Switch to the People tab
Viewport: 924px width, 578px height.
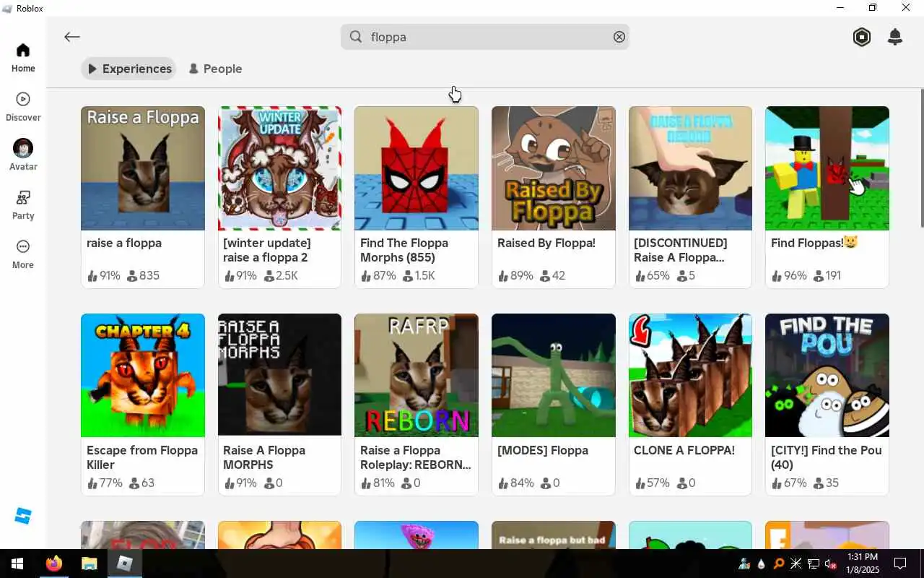click(x=215, y=69)
